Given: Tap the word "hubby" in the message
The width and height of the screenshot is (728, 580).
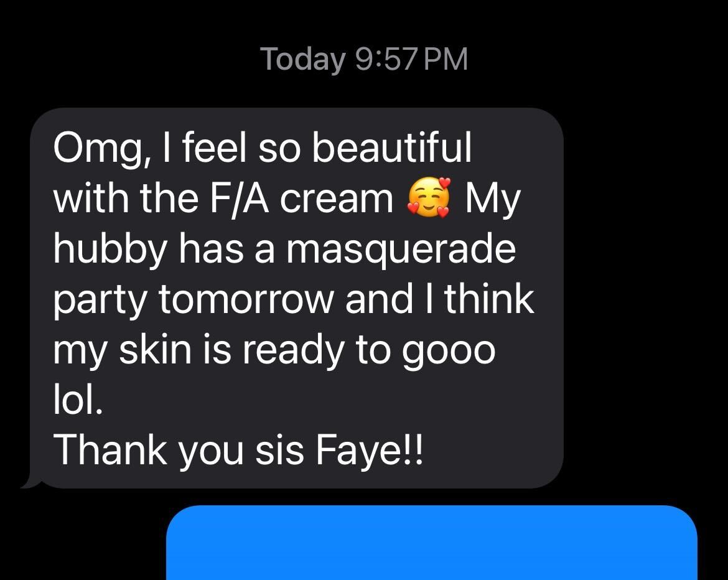Looking at the screenshot, I should (x=110, y=250).
